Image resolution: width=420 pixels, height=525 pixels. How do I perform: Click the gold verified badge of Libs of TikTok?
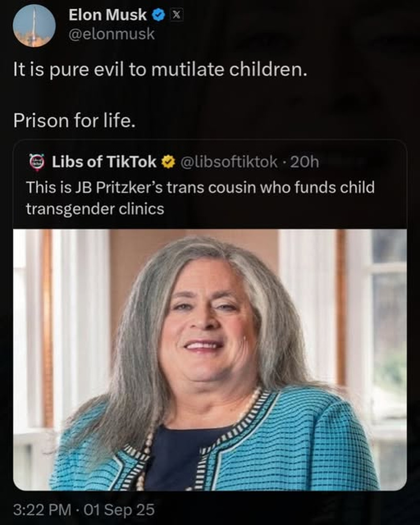click(x=168, y=162)
